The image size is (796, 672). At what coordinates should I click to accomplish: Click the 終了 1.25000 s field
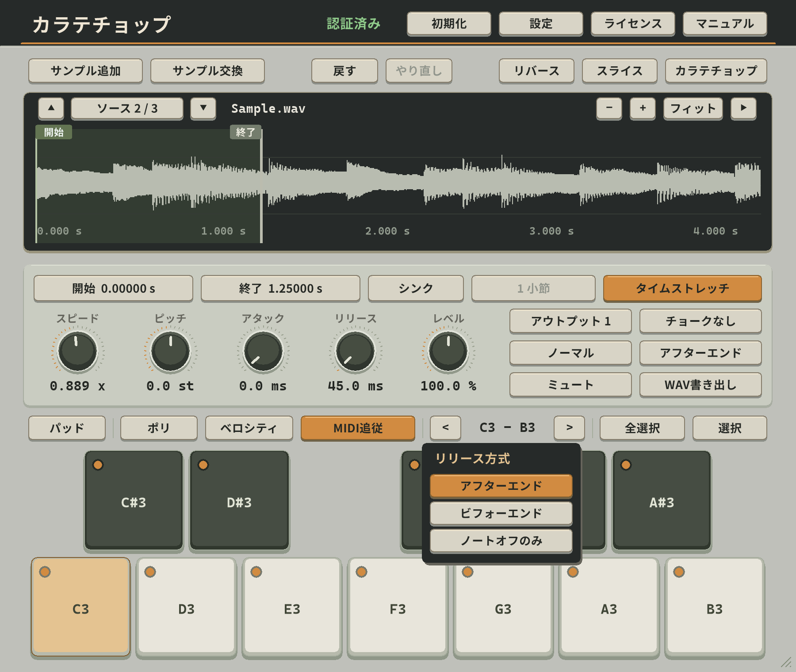(x=280, y=288)
